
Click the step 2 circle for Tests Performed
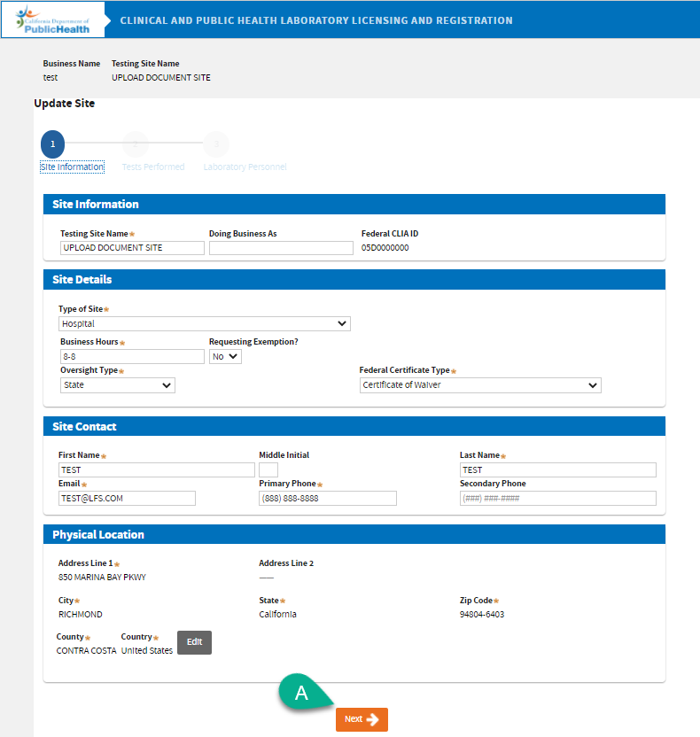(x=135, y=144)
